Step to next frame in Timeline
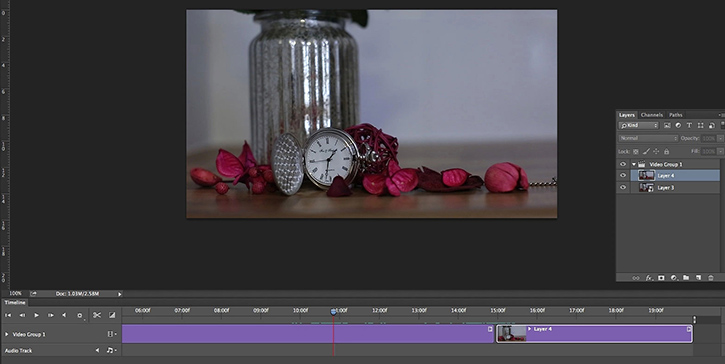725x364 pixels. [51, 315]
